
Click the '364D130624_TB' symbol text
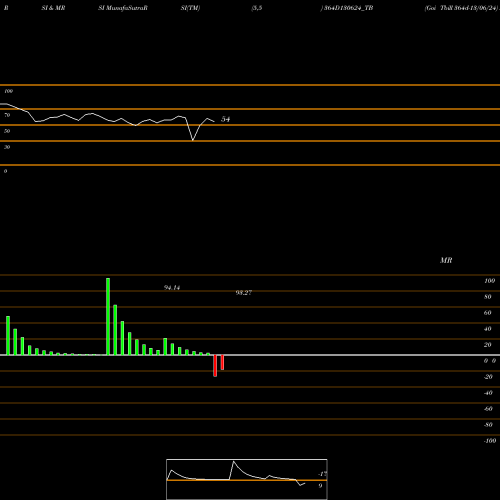[349, 8]
